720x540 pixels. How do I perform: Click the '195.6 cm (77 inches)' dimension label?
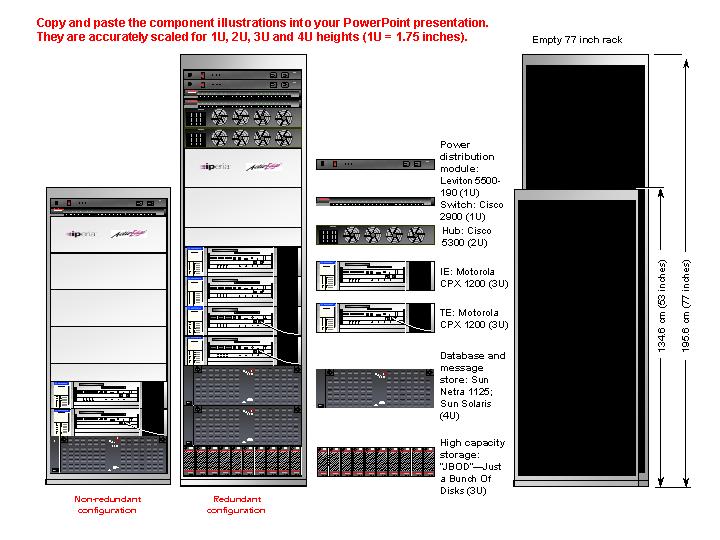point(686,306)
